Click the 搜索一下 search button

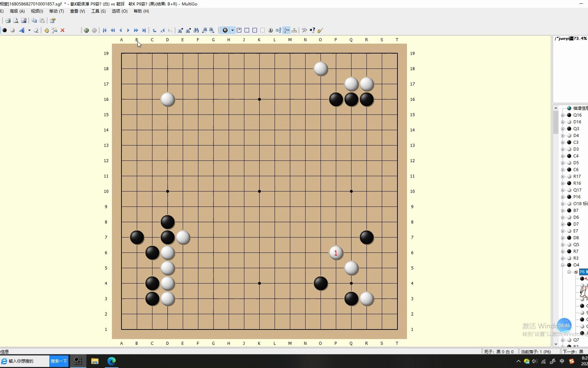(59, 361)
